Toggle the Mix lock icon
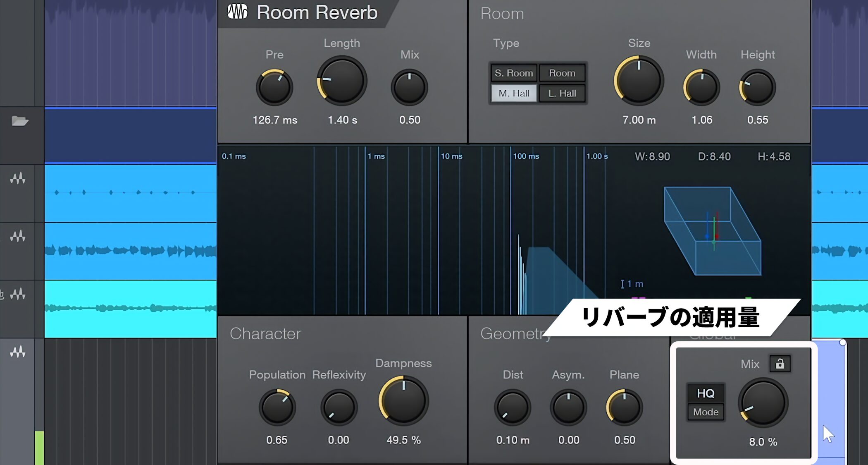868x465 pixels. point(780,364)
